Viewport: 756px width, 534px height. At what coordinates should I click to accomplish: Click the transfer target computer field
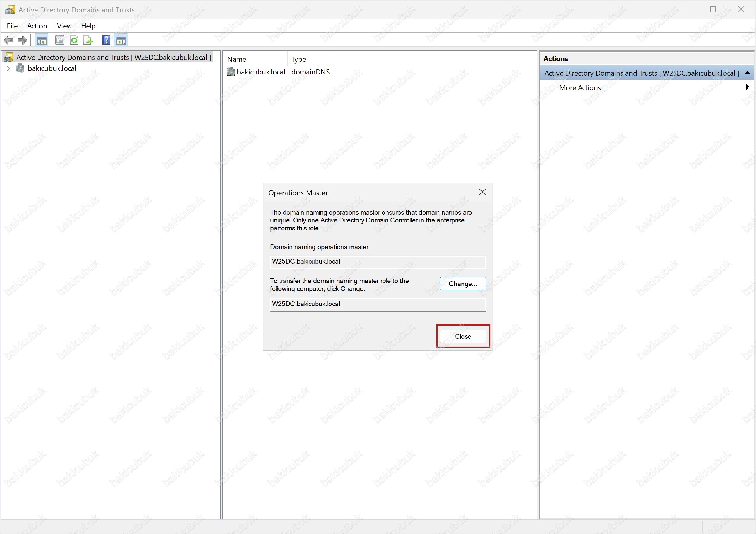378,305
